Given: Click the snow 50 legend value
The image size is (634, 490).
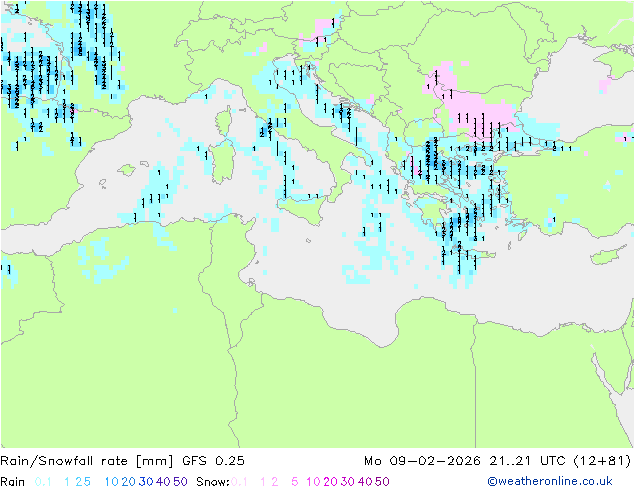Looking at the screenshot, I should 382,482.
